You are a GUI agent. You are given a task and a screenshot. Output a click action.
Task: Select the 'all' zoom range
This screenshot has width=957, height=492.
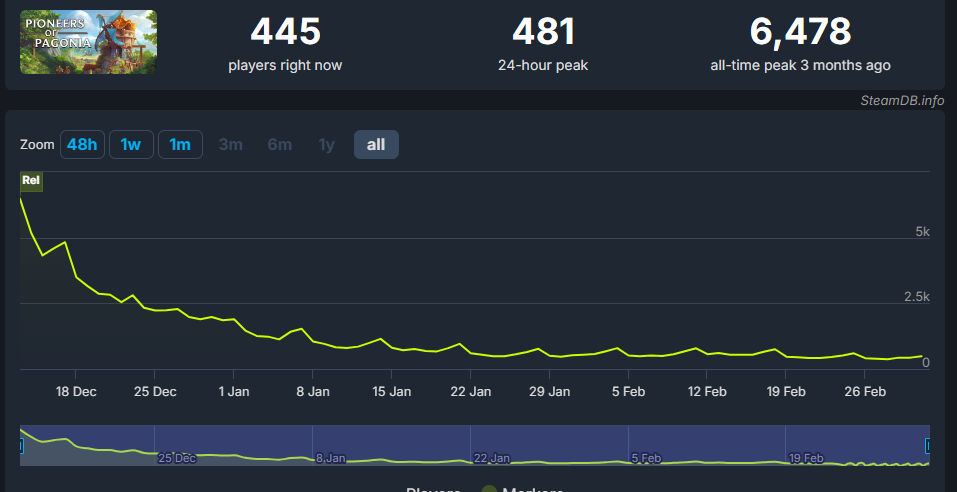tap(376, 145)
